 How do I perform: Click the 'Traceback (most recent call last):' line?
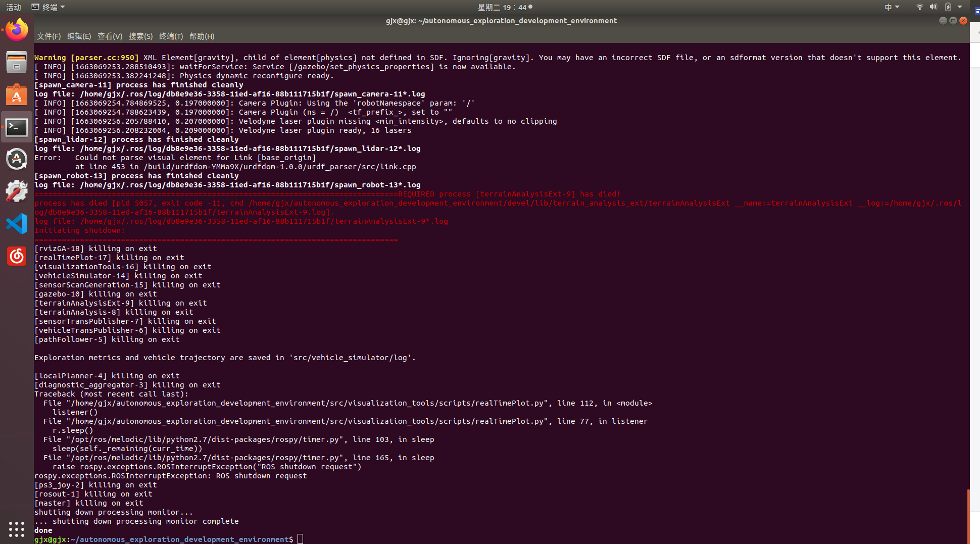click(x=111, y=394)
